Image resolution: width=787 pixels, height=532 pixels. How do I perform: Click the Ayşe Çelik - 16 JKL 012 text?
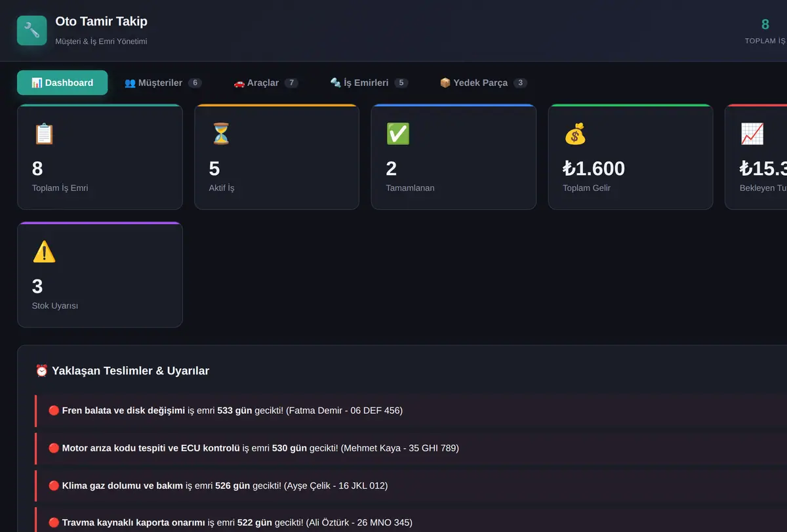(336, 485)
